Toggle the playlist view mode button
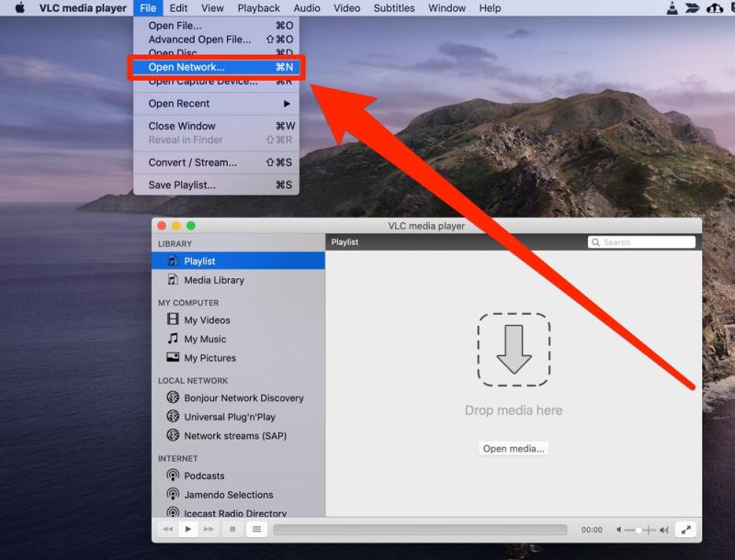Viewport: 735px width, 560px height. (x=255, y=530)
